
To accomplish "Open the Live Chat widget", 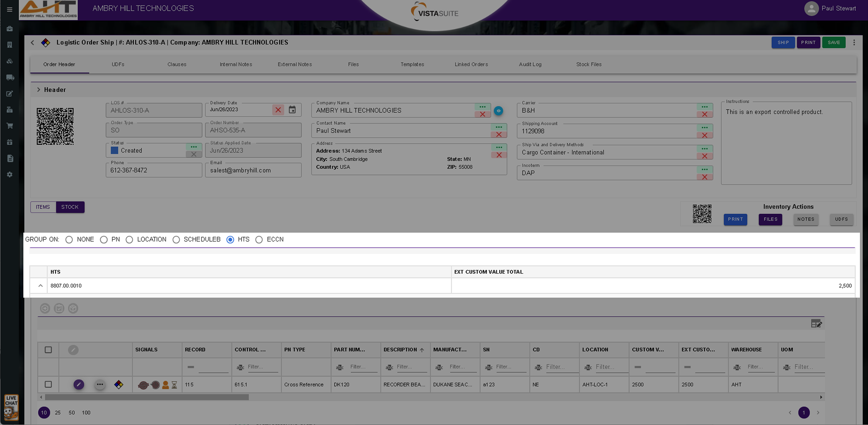I will click(11, 407).
